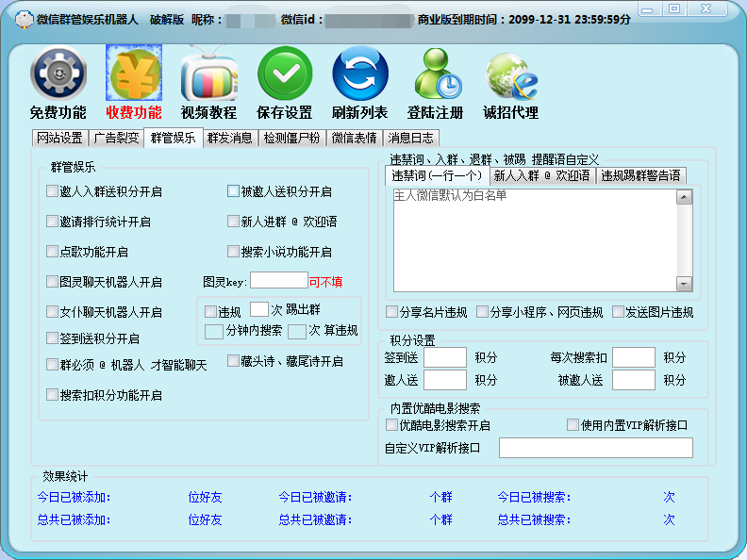Click the red 可不填 hint text
Image resolution: width=747 pixels, height=560 pixels.
pyautogui.click(x=325, y=282)
